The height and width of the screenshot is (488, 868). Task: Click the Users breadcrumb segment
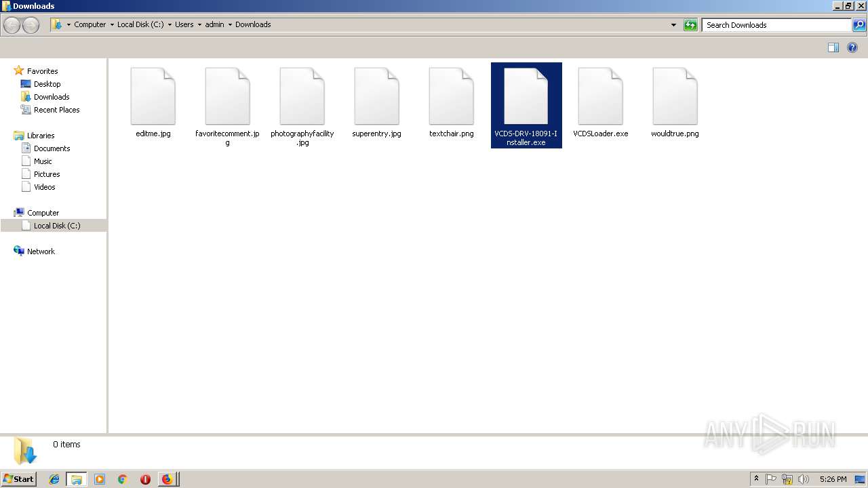click(184, 24)
